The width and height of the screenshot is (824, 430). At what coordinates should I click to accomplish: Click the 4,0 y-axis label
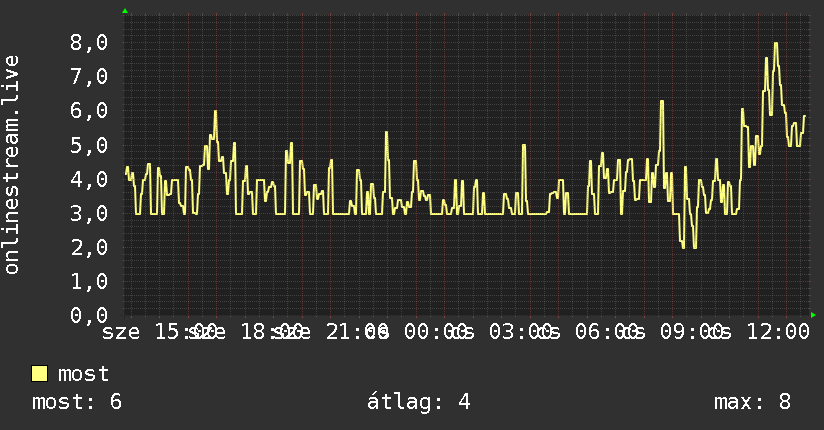(89, 179)
